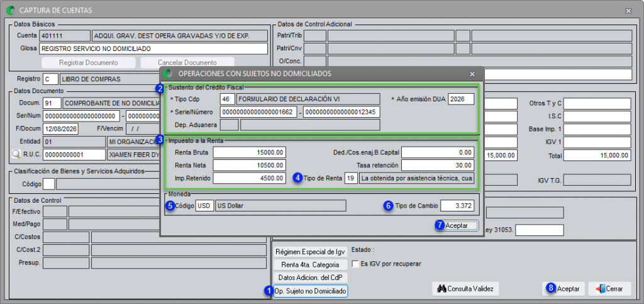The image size is (644, 304).
Task: Click the Moneda Código field USD
Action: point(204,205)
